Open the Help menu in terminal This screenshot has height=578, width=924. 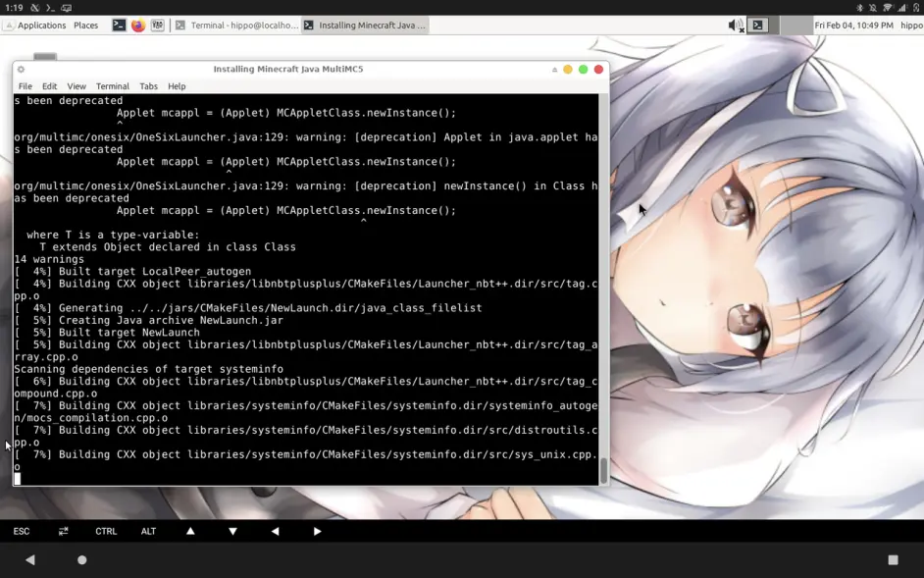[x=177, y=86]
